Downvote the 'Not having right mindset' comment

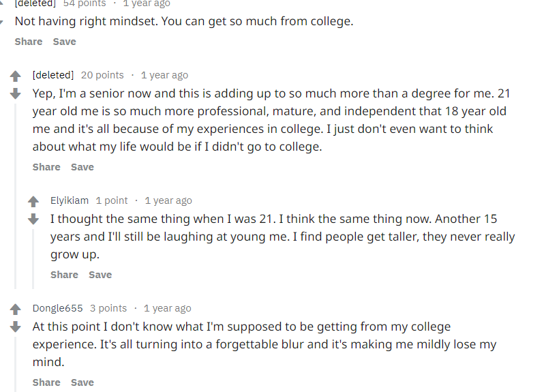(x=2, y=22)
